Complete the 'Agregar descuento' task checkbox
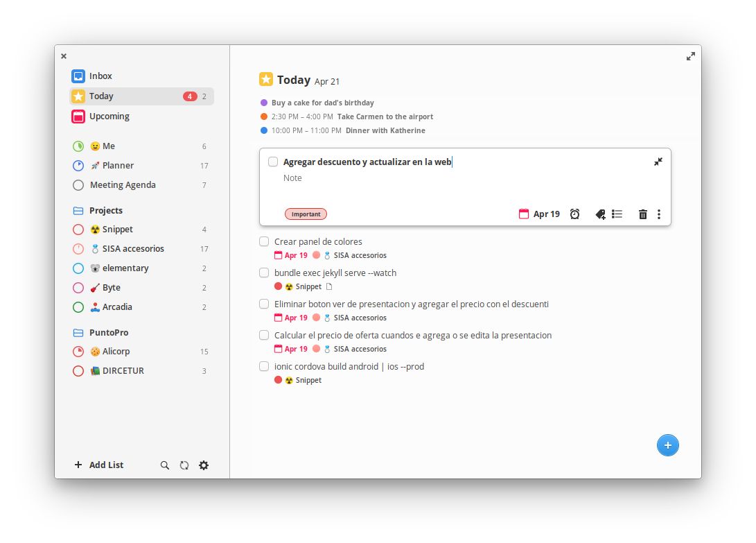This screenshot has height=543, width=756. 273,161
